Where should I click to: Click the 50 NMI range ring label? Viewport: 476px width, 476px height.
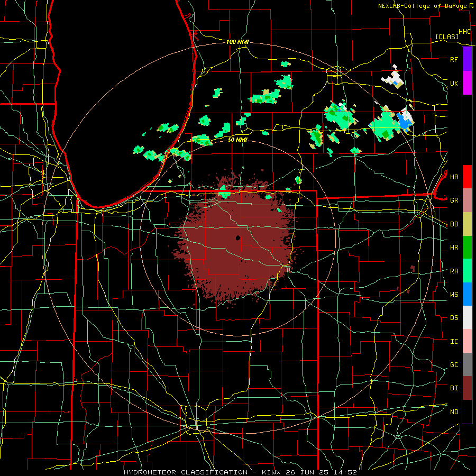pos(237,140)
